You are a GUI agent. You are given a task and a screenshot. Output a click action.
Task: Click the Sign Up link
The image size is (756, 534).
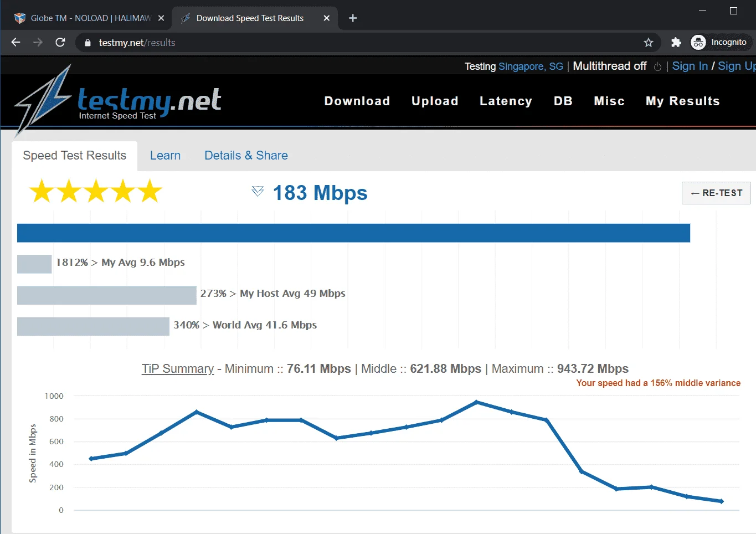pos(737,66)
